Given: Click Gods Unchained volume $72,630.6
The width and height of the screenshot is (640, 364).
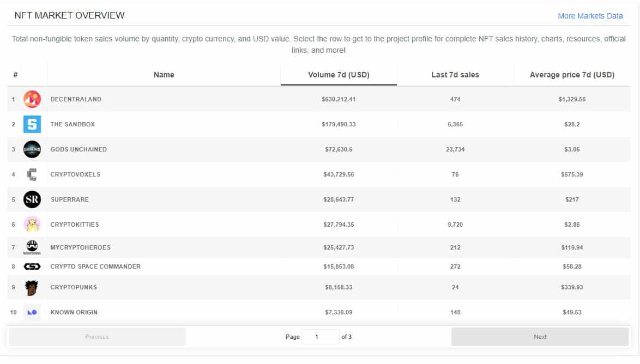Looking at the screenshot, I should point(339,149).
